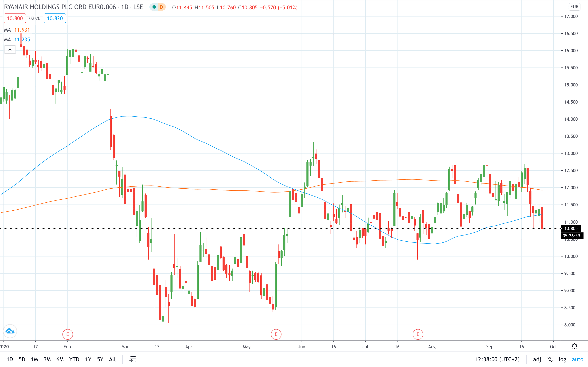This screenshot has height=367, width=588.
Task: Switch to the YTD range tab
Action: tap(74, 359)
